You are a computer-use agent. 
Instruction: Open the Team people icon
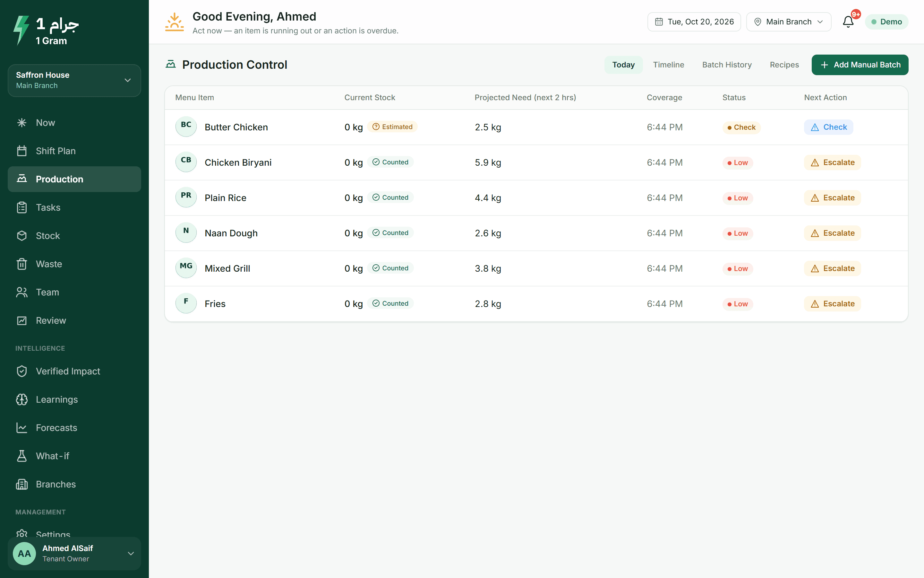click(22, 293)
